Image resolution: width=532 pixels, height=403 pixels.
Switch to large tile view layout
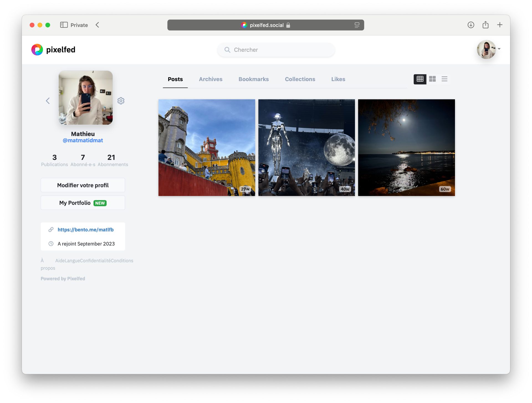[x=432, y=79]
